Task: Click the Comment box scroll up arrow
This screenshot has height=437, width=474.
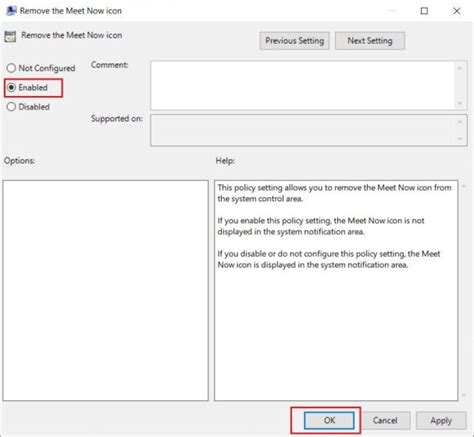Action: pos(460,68)
